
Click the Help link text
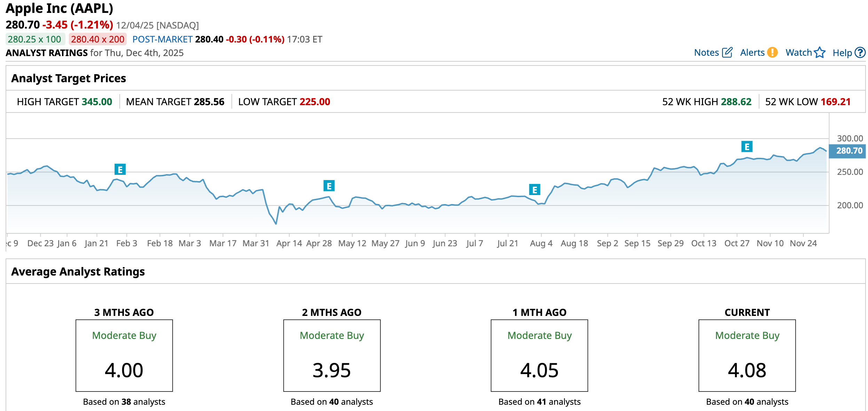[x=842, y=53]
